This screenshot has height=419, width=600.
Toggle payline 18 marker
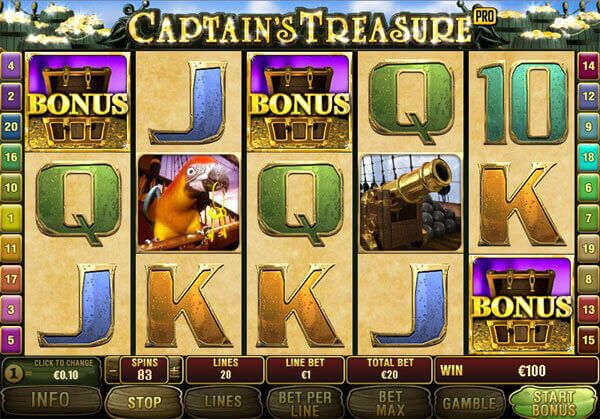(x=589, y=157)
